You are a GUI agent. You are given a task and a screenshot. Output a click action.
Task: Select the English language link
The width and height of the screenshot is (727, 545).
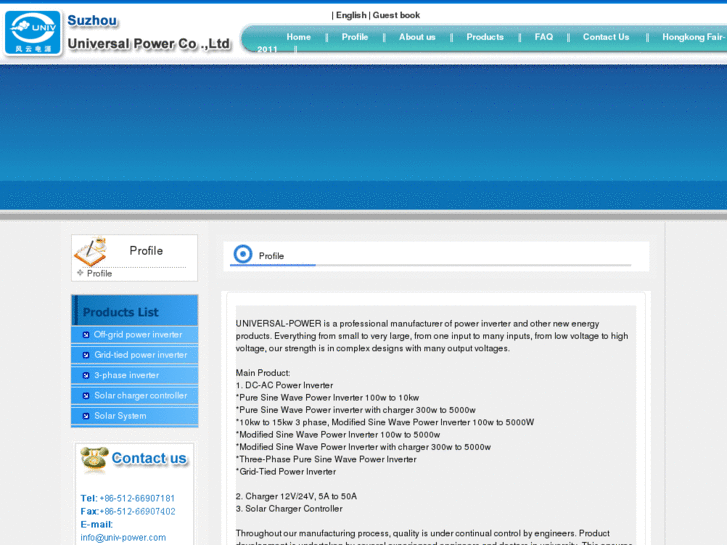coord(351,15)
